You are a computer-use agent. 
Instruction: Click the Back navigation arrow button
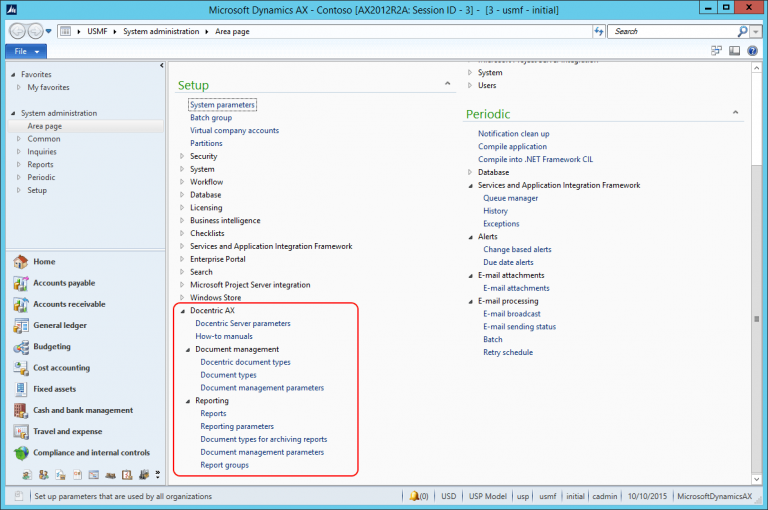click(x=17, y=31)
